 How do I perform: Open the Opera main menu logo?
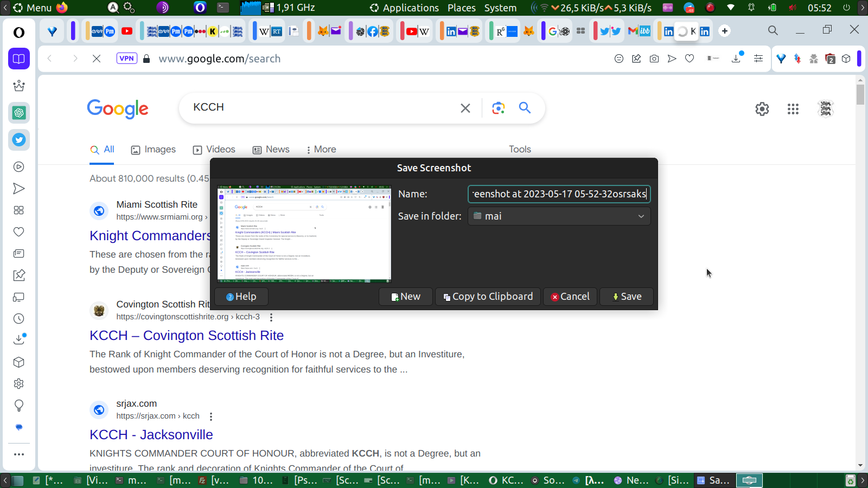pyautogui.click(x=19, y=33)
